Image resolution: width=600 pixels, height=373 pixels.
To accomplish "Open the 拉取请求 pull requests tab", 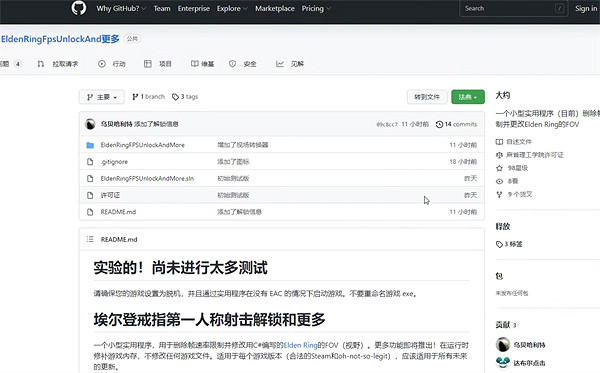I will tap(65, 64).
